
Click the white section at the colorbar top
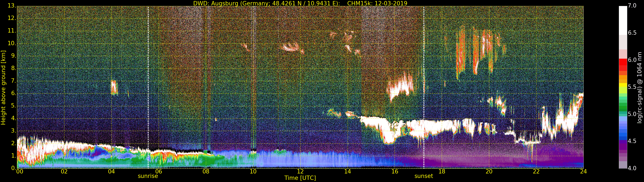click(x=623, y=20)
